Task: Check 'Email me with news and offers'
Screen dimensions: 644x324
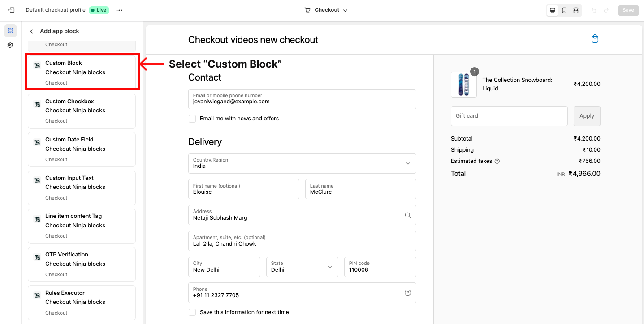Action: 192,119
